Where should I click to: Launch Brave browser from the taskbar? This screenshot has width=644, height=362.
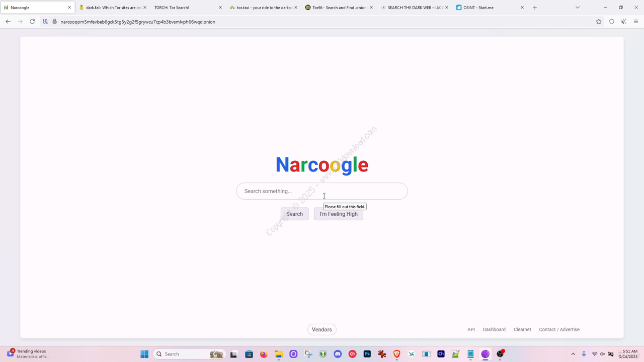396,354
